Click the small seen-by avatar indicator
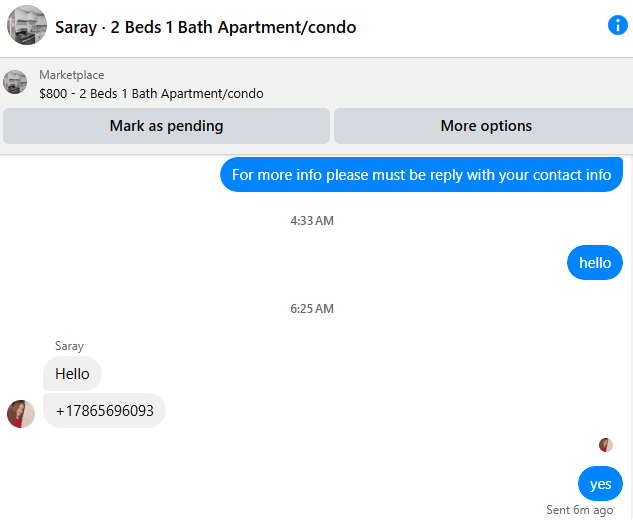The height and width of the screenshot is (529, 633). point(605,445)
